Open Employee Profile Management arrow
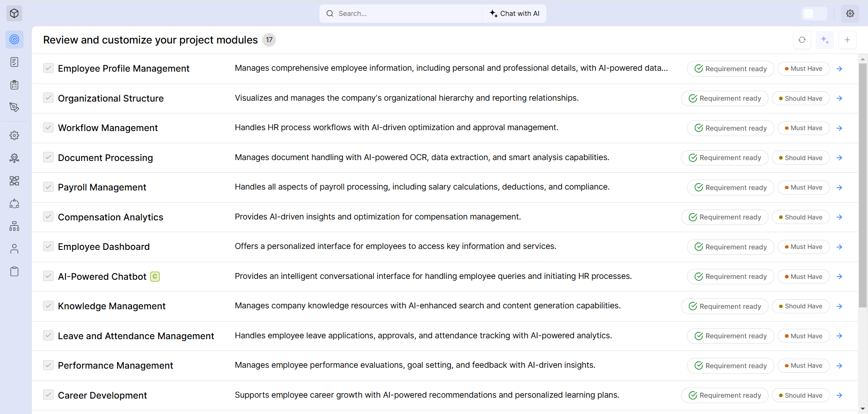The height and width of the screenshot is (414, 868). click(x=839, y=69)
